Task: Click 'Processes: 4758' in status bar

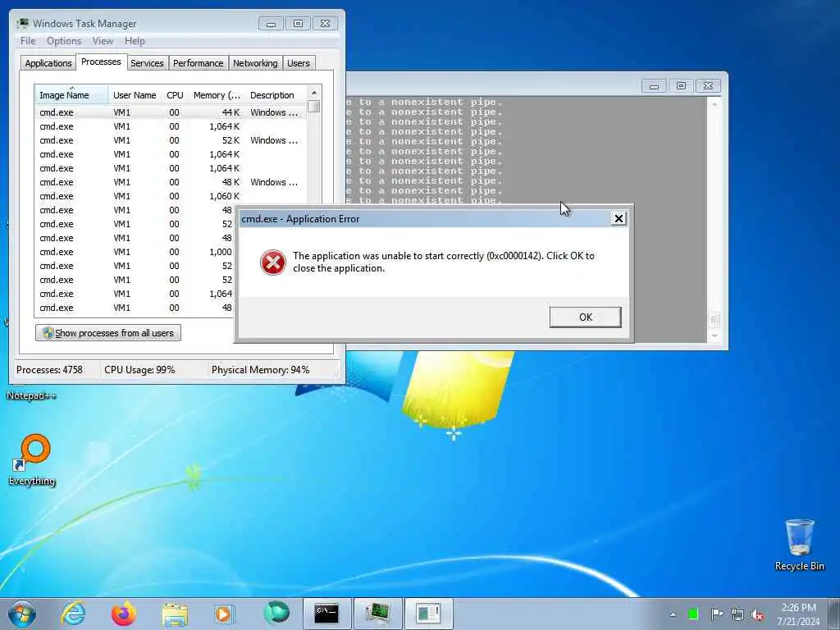Action: coord(49,370)
